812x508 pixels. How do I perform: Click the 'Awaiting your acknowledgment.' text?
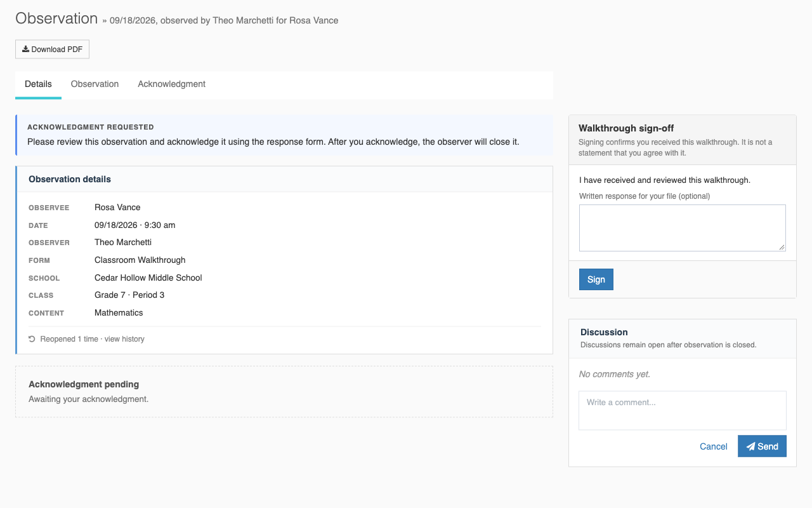[88, 399]
